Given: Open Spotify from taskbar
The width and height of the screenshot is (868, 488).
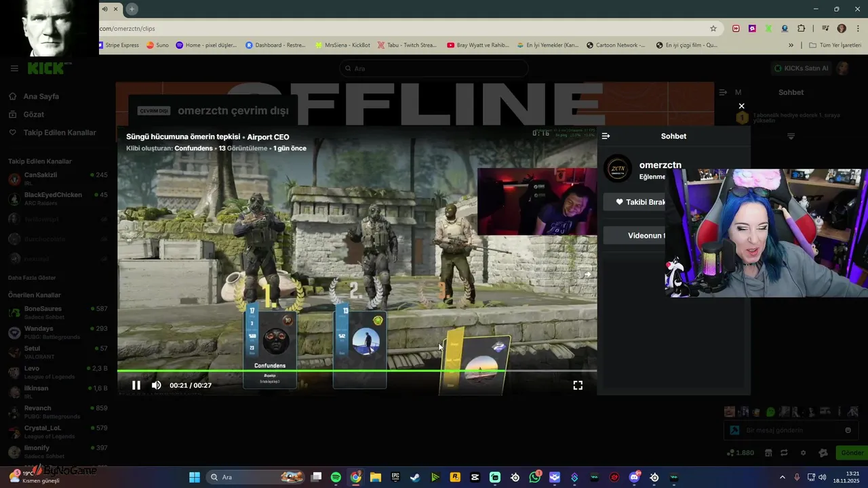Looking at the screenshot, I should pos(336,477).
